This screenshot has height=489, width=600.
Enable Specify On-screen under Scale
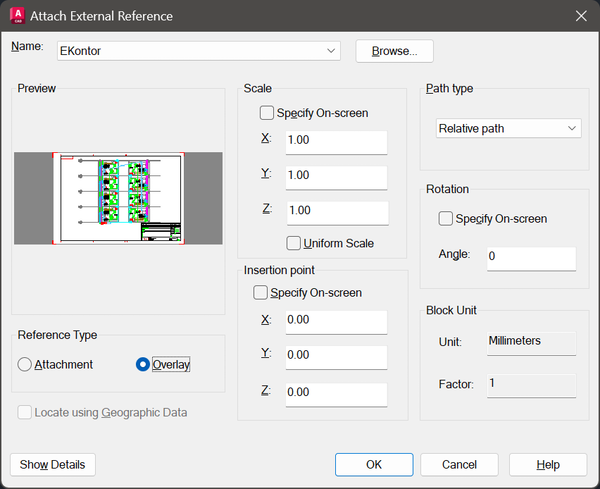(x=267, y=113)
